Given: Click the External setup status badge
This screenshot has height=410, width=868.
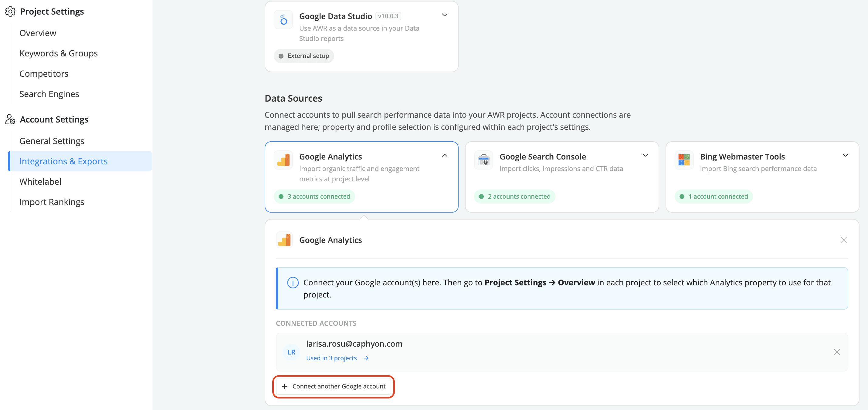Looking at the screenshot, I should (304, 56).
